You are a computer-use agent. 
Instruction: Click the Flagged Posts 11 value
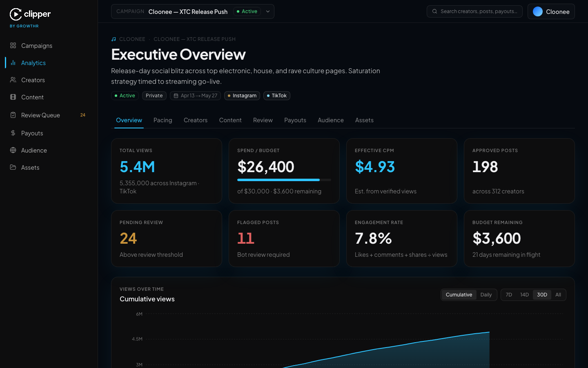coord(246,238)
